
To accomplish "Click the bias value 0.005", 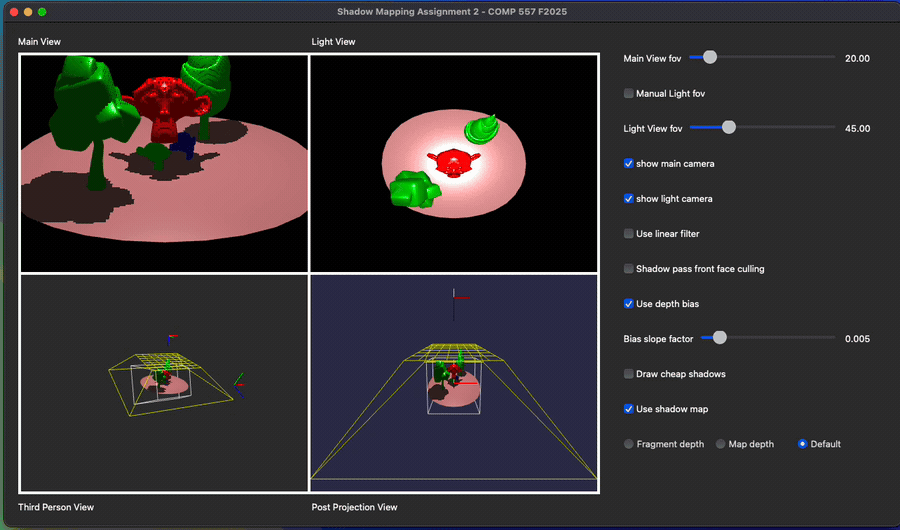I will click(857, 339).
